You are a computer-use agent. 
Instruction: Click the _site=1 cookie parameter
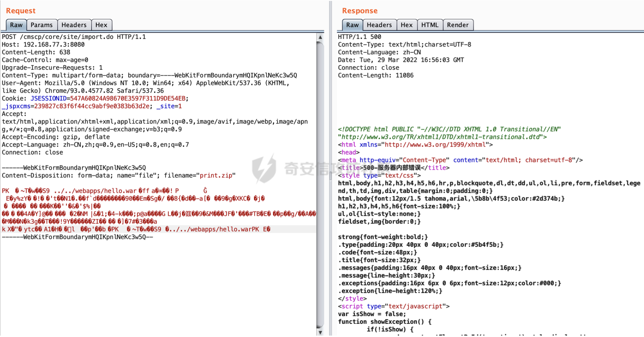[x=169, y=106]
